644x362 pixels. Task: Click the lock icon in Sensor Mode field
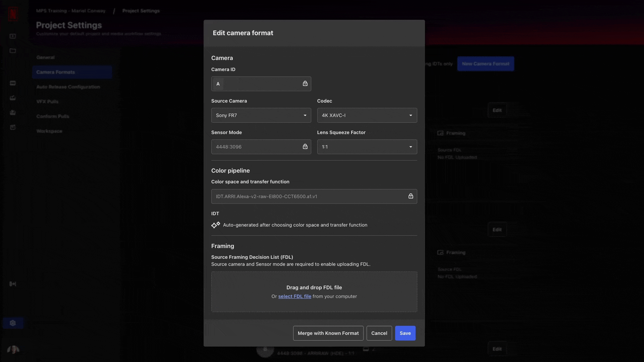pyautogui.click(x=305, y=146)
